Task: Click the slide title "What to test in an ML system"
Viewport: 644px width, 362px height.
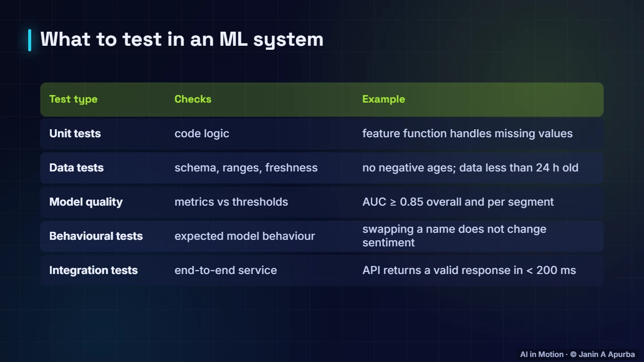Action: pos(182,39)
